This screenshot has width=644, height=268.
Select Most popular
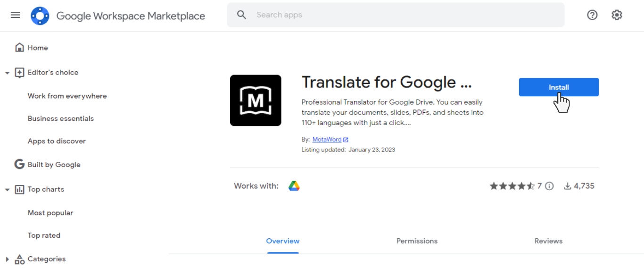click(50, 213)
